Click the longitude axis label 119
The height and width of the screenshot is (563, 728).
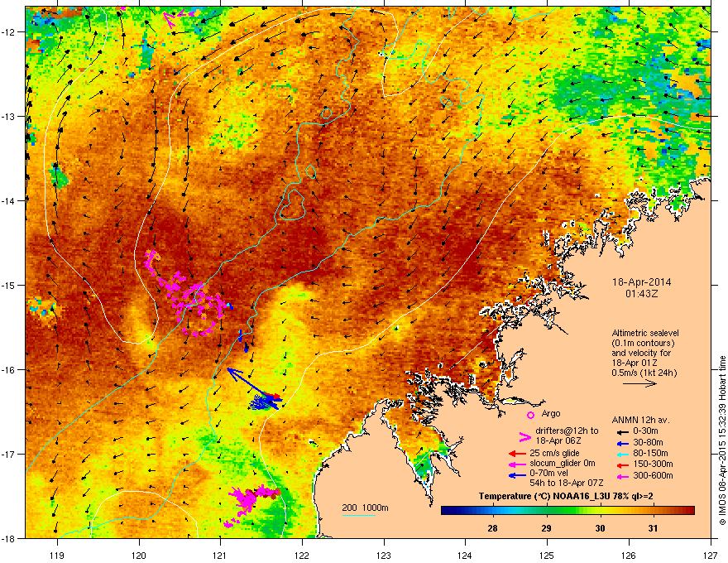[x=57, y=555]
